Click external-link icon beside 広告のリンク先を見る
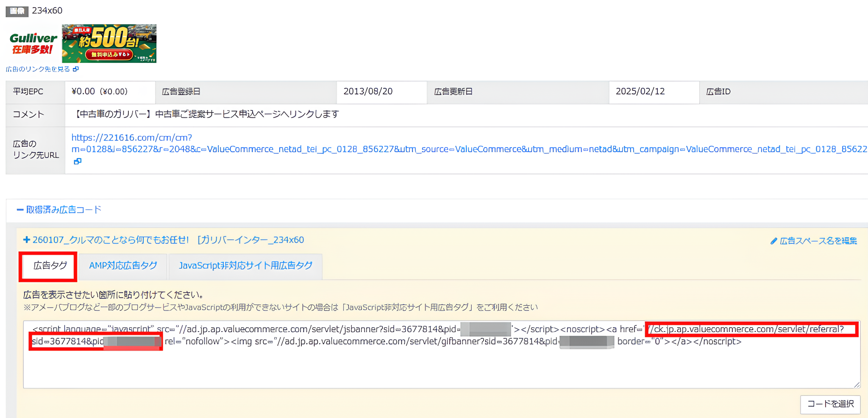Screen dimensions: 868x418 click(76, 69)
